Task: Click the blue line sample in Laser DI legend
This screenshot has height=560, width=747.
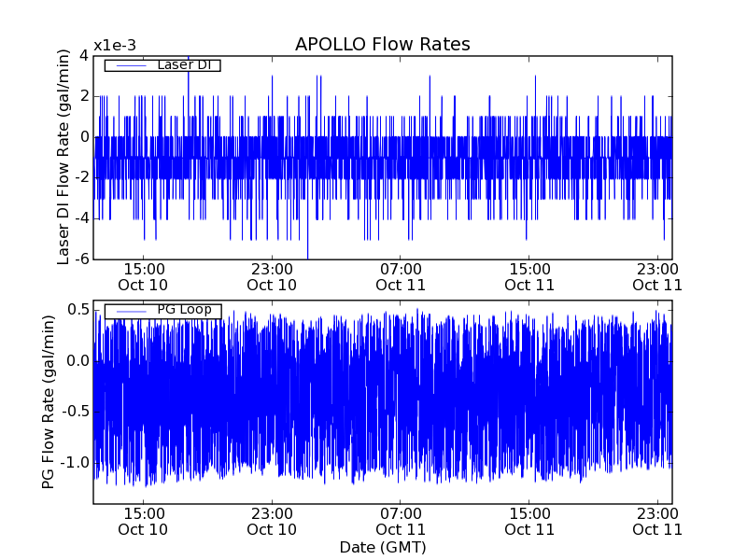Action: pos(129,65)
